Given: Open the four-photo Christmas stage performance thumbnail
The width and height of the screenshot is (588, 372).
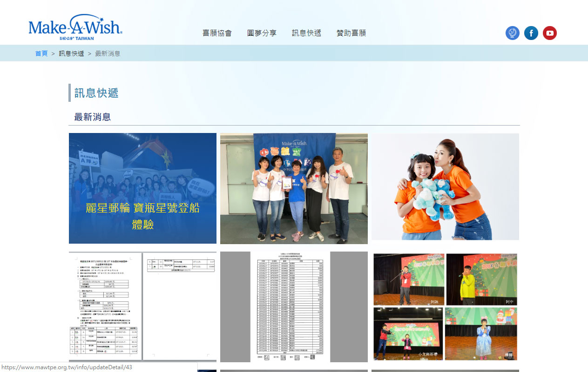Looking at the screenshot, I should 445,307.
